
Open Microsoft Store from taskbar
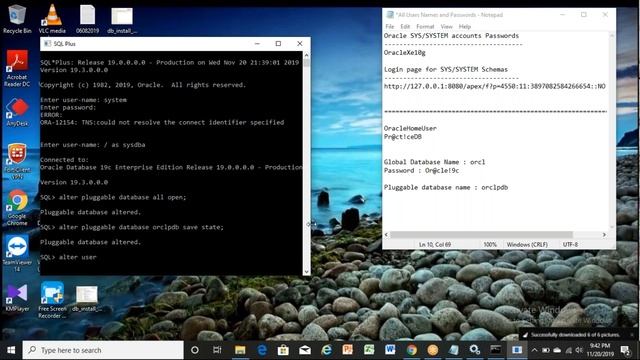(283, 350)
